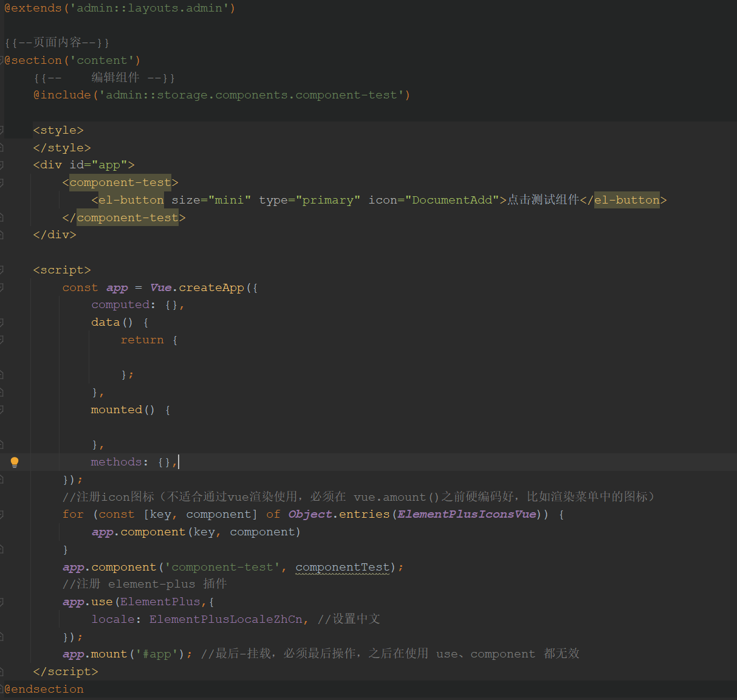Click the 'ElementPlusLocaleZhCn' identifier

tap(226, 620)
